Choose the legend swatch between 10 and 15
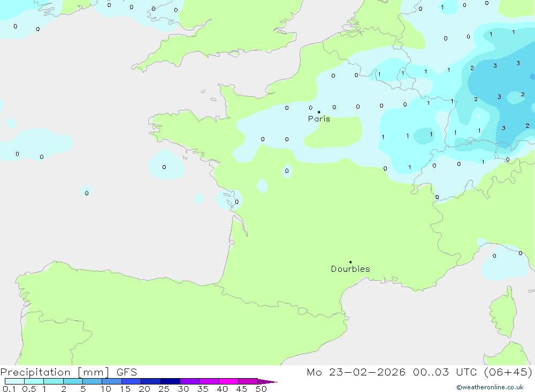 coord(112,381)
